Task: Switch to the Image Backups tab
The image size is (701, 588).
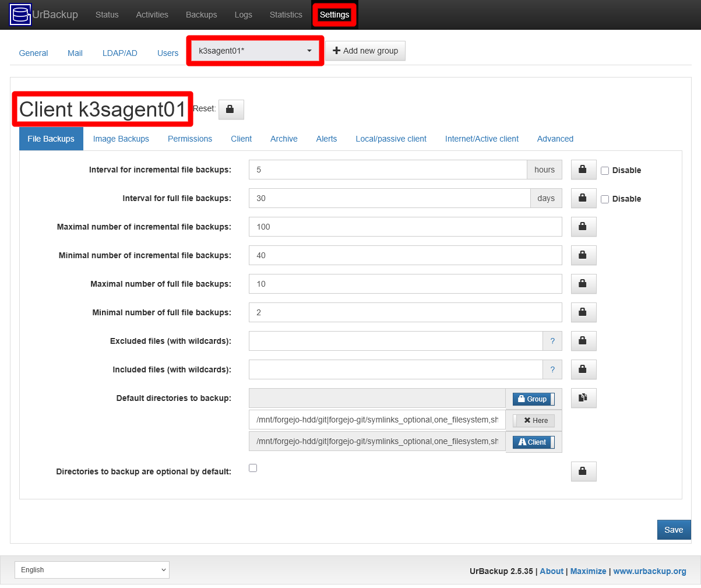Action: (x=121, y=139)
